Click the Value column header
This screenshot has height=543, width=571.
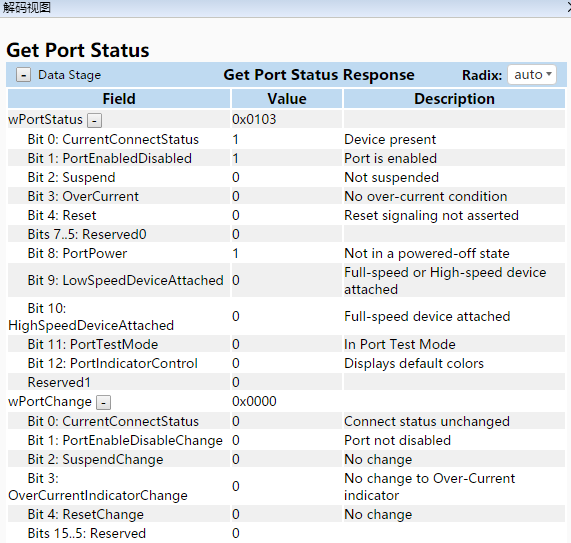coord(287,99)
